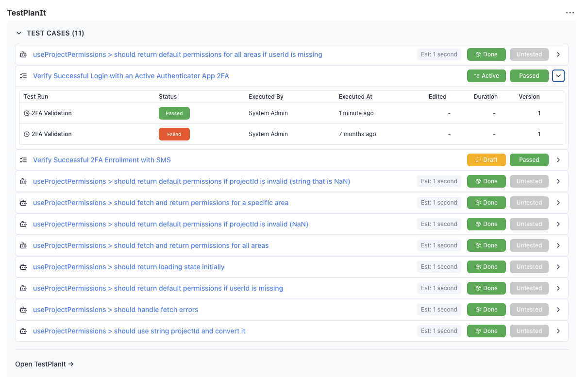The width and height of the screenshot is (588, 383).
Task: Select the robot icon on the first automated test case
Action: point(23,54)
